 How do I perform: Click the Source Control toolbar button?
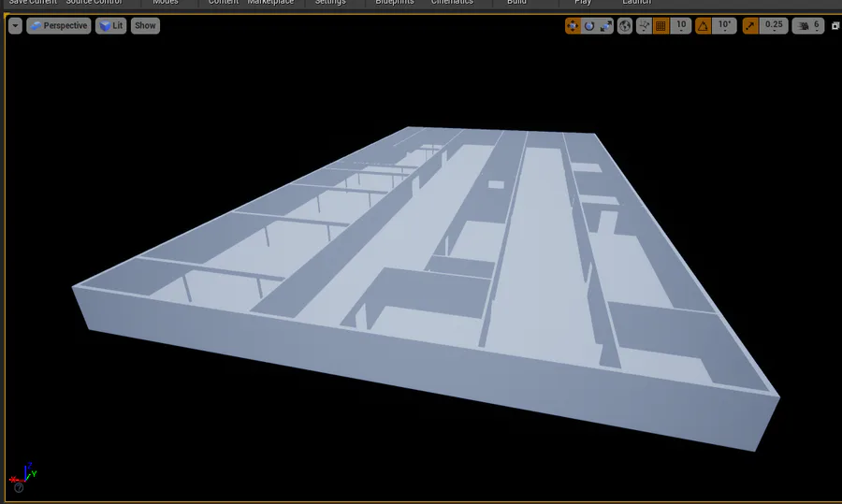click(x=94, y=3)
